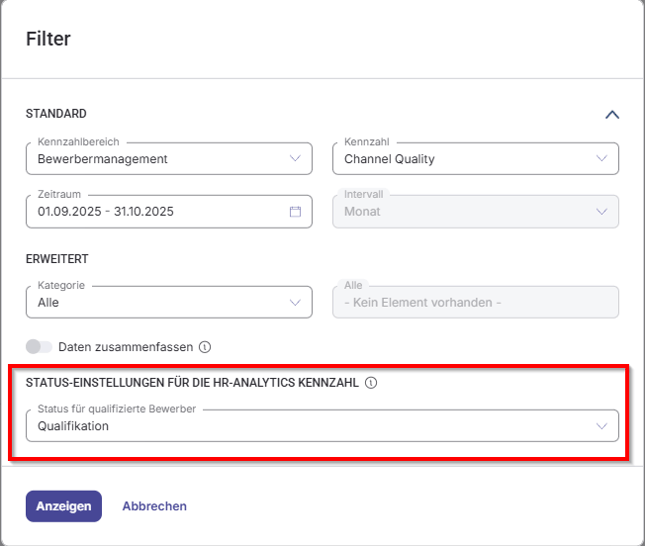Click chevron arrow of Intervall dropdown
Image resolution: width=645 pixels, height=546 pixels.
pos(602,212)
